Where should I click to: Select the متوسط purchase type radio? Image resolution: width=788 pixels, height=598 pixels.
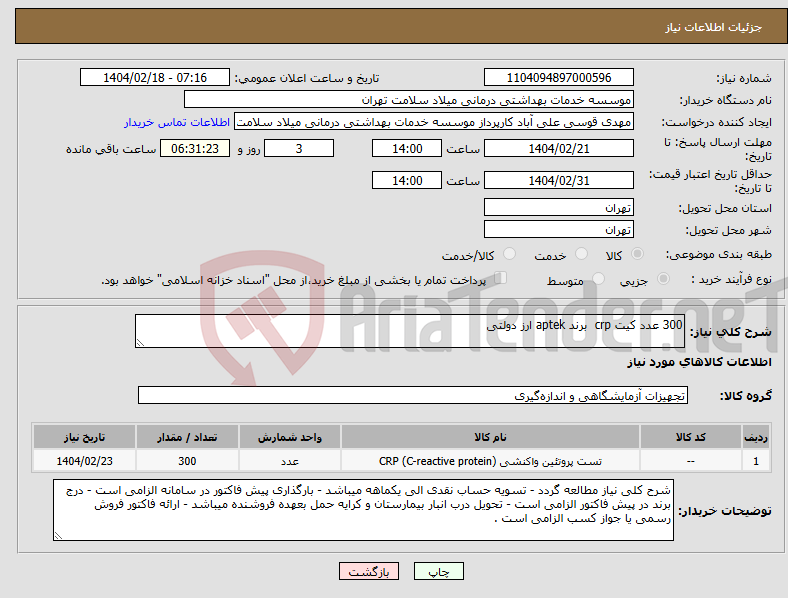(x=598, y=278)
